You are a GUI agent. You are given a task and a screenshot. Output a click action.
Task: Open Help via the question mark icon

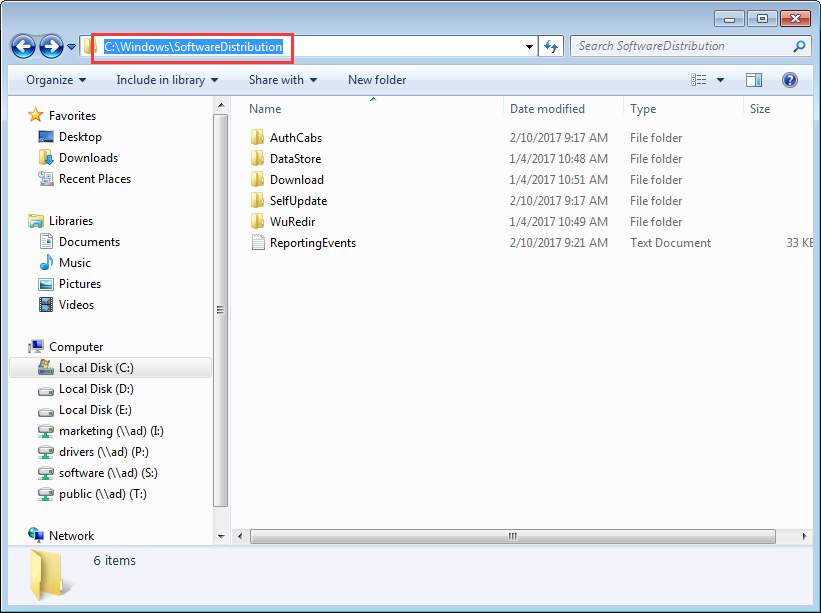(x=789, y=80)
